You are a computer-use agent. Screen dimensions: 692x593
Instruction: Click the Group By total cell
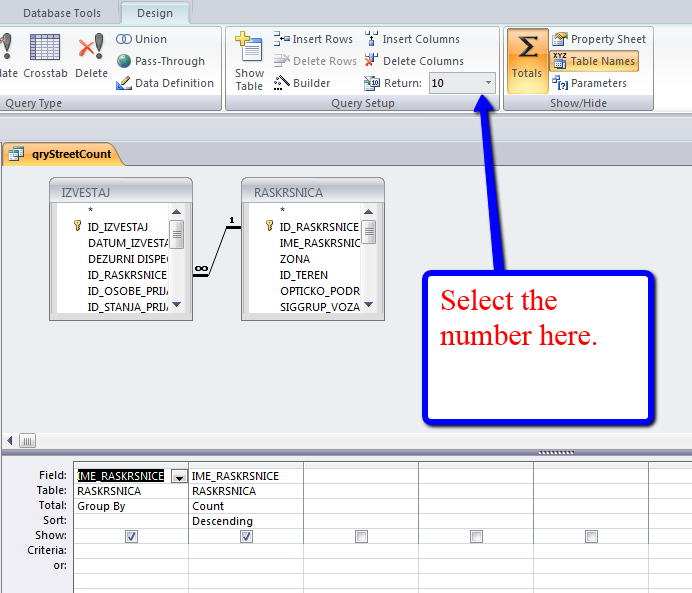pyautogui.click(x=131, y=506)
